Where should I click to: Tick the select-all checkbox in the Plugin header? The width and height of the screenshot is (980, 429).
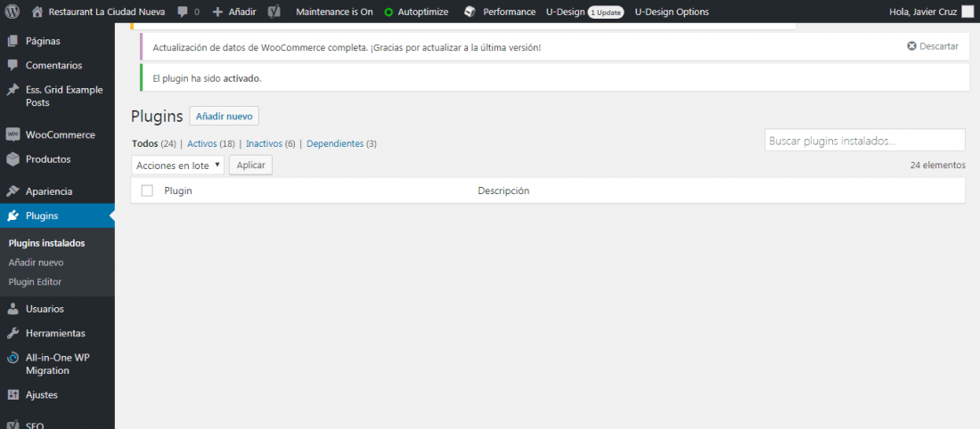147,190
